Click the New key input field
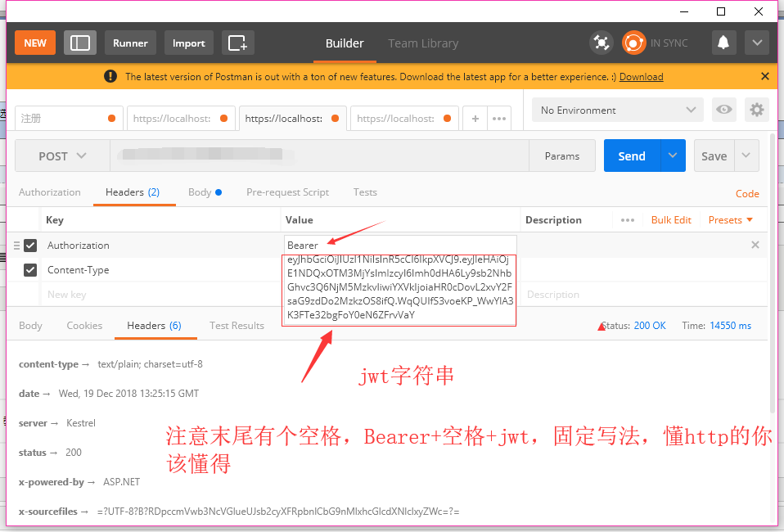This screenshot has height=532, width=784. point(160,295)
